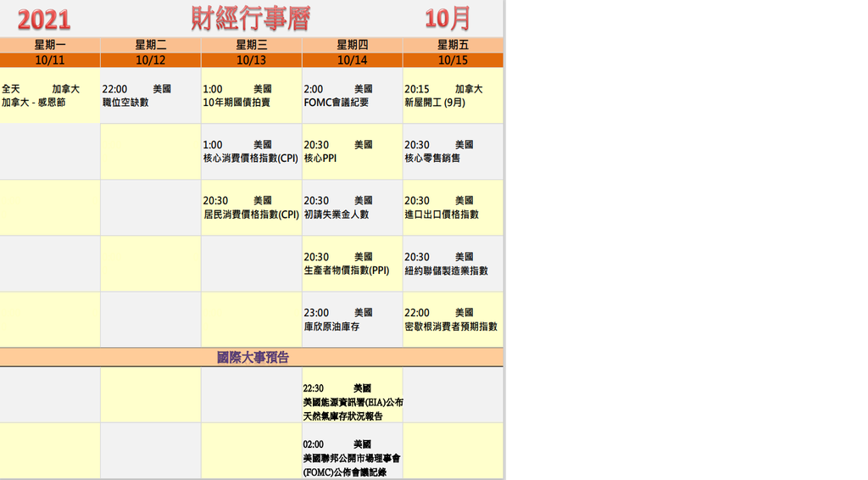This screenshot has width=868, height=480.
Task: Click the 國際大事預告 section header
Action: click(251, 357)
